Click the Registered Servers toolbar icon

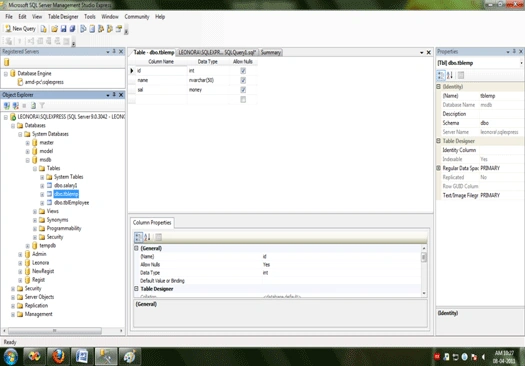point(83,29)
